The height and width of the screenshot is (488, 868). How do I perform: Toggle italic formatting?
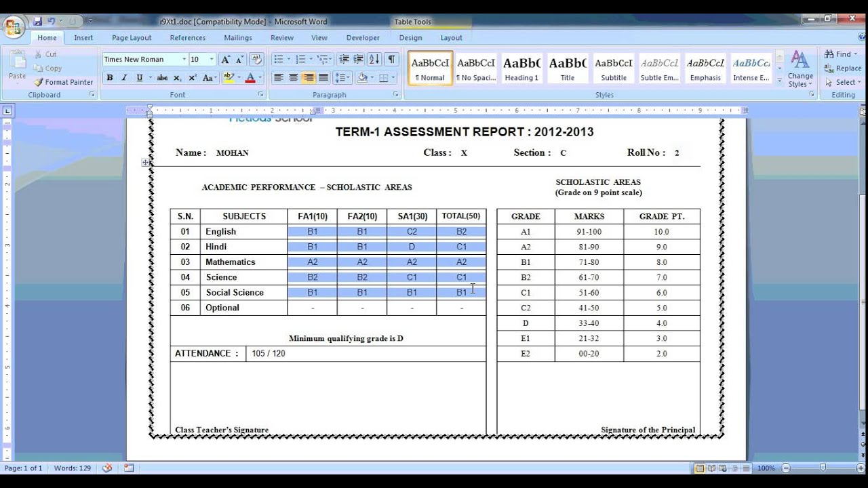[x=124, y=78]
